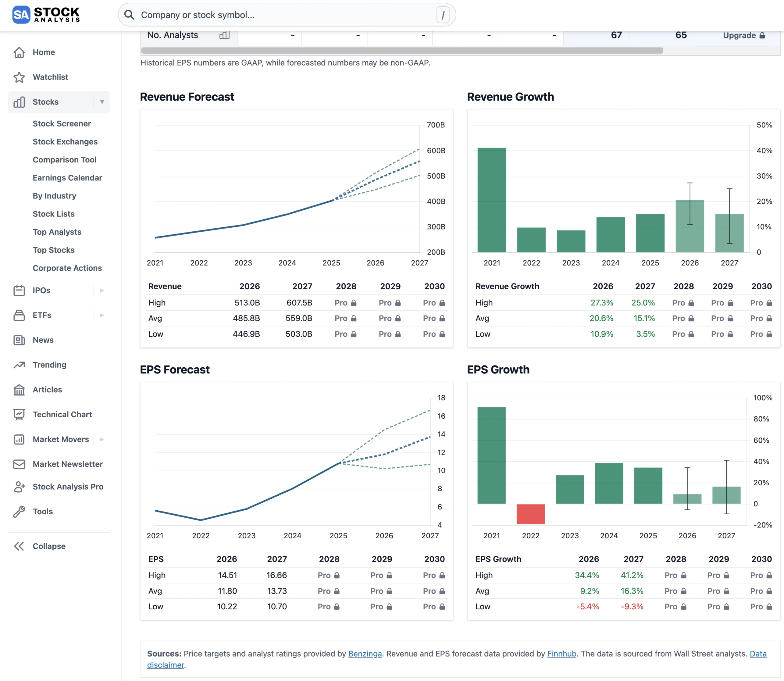Image resolution: width=784 pixels, height=681 pixels.
Task: Expand the IPOs submenu
Action: 101,290
